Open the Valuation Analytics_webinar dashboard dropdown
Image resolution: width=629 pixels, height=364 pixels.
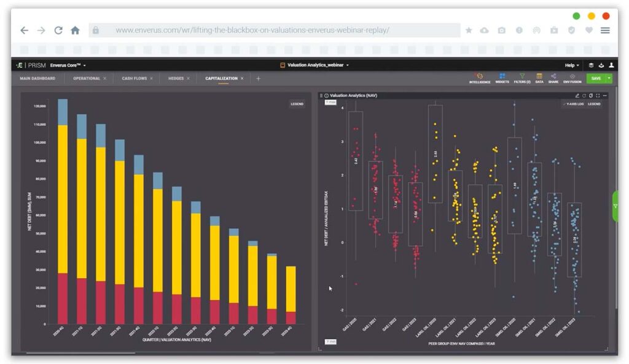[316, 64]
